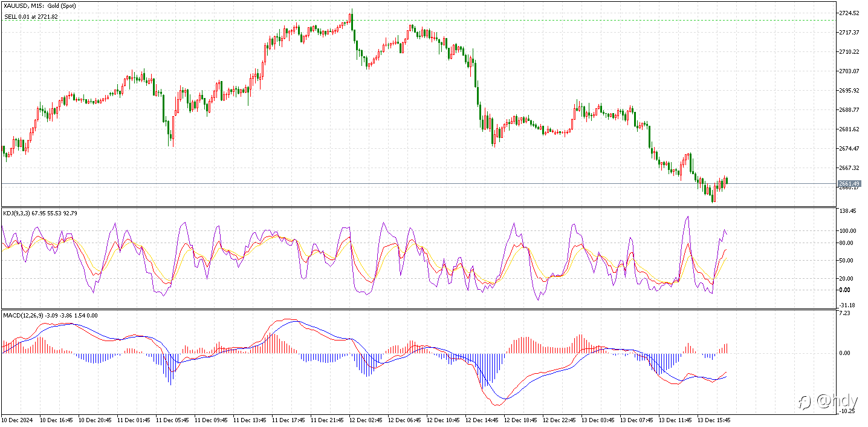Click the current price tag 2661.49
Image resolution: width=868 pixels, height=427 pixels.
849,183
